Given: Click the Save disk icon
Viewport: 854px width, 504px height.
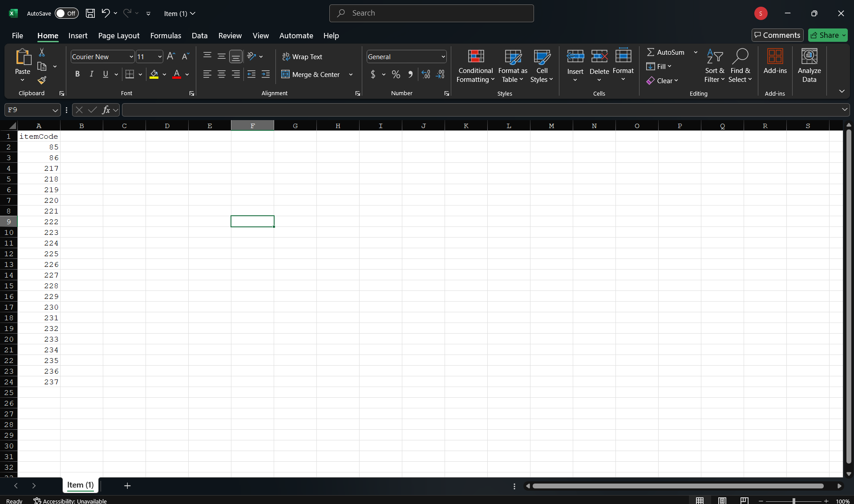Looking at the screenshot, I should [90, 13].
